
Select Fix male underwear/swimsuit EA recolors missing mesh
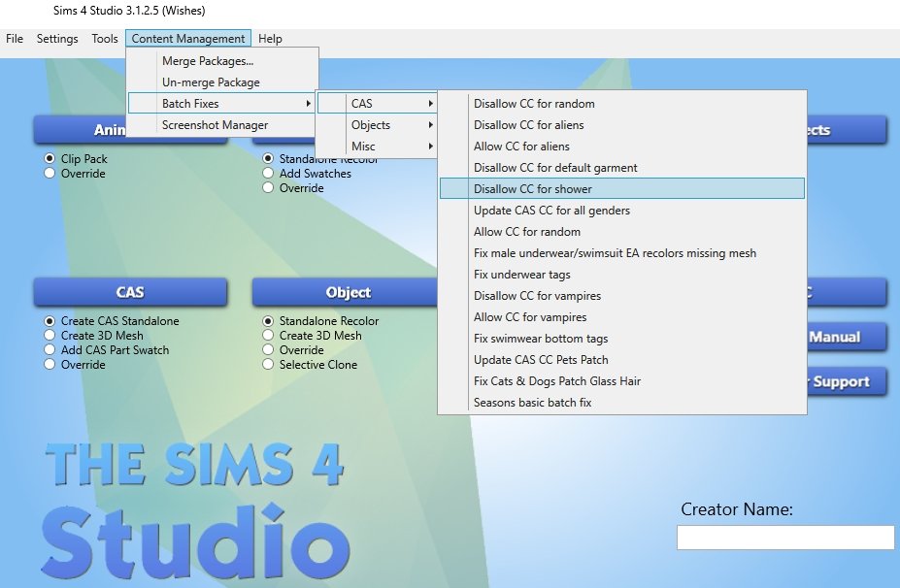point(622,252)
